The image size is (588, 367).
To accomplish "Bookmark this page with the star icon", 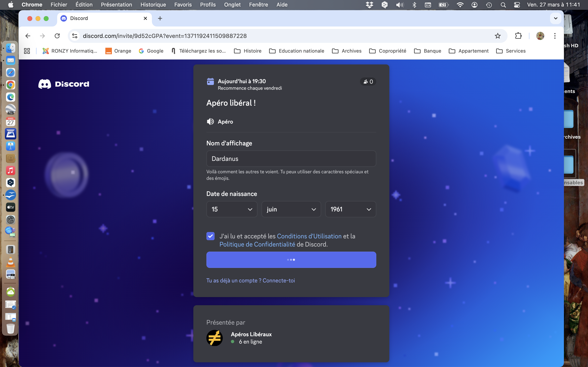I will point(497,36).
